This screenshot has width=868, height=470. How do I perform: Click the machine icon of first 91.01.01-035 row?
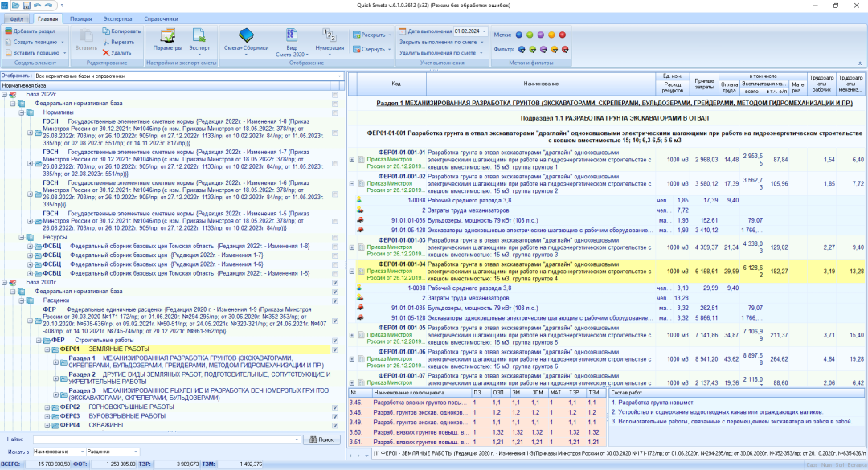pyautogui.click(x=360, y=220)
